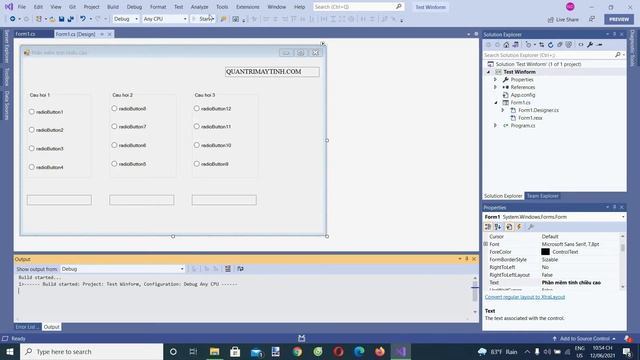
Task: Click the Home icon in Solution Explorer
Action: (x=506, y=45)
